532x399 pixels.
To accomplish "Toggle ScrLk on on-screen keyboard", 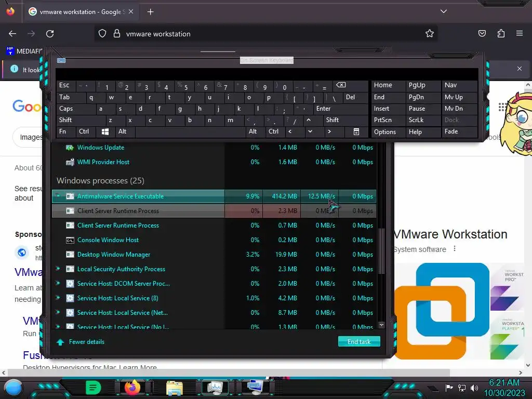I will (423, 120).
